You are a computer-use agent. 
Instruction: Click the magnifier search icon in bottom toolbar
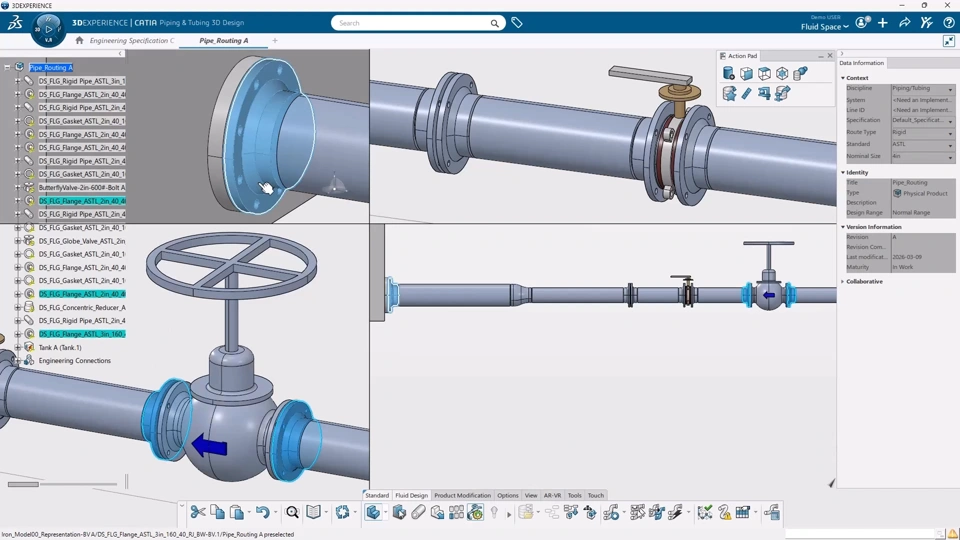(292, 512)
